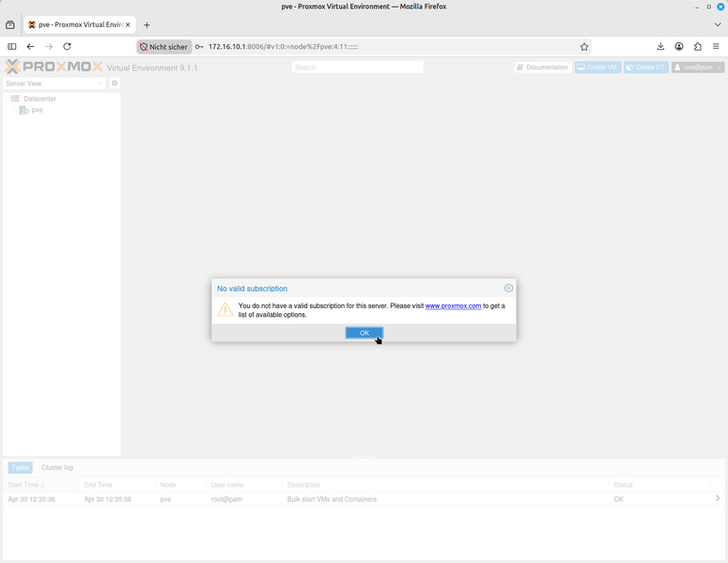The image size is (728, 563).
Task: Open a new browser tab
Action: pos(147,24)
